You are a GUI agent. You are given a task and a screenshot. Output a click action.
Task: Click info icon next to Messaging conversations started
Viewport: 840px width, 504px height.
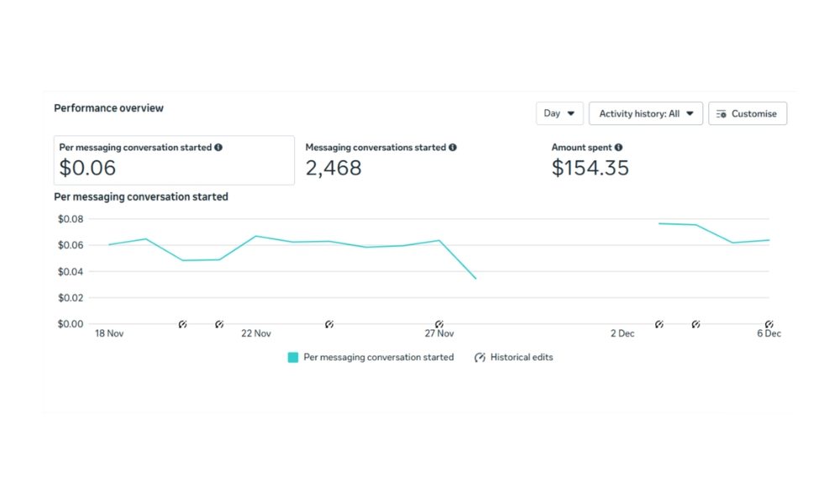pyautogui.click(x=453, y=148)
